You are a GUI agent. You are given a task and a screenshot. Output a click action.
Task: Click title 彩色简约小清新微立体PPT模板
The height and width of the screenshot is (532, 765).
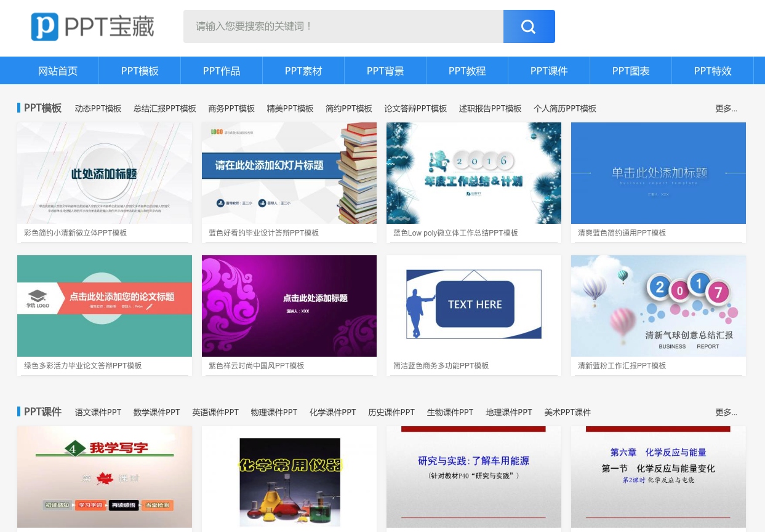(x=75, y=232)
